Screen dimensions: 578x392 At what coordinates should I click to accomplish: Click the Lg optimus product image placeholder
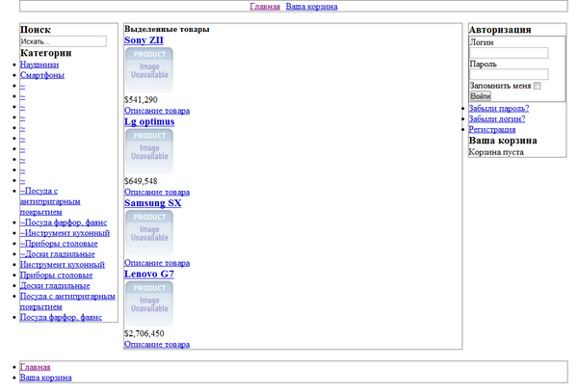pos(149,151)
